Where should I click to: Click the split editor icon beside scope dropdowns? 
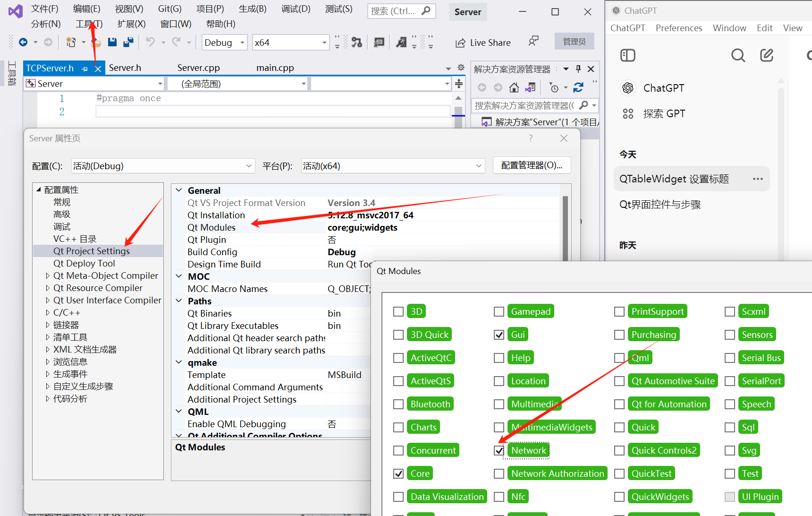[459, 84]
